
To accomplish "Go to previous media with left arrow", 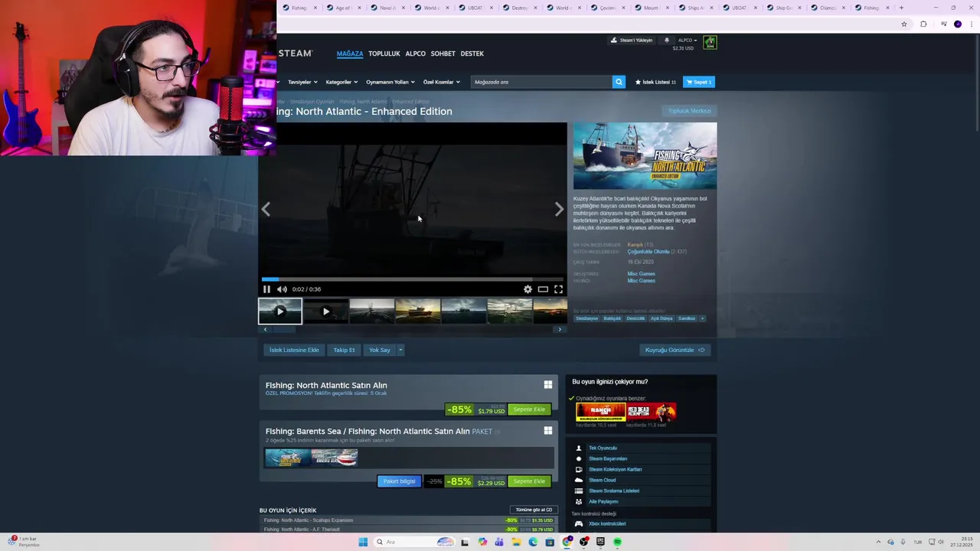I will point(266,210).
